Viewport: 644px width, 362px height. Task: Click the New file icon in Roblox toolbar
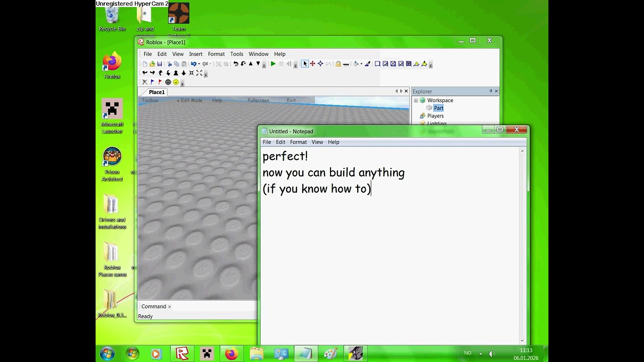pos(145,64)
